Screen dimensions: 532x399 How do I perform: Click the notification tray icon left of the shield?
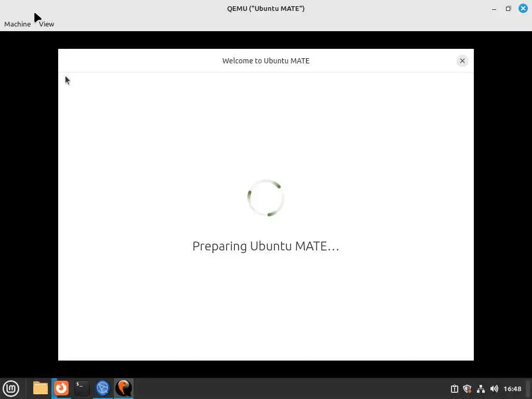pos(454,389)
